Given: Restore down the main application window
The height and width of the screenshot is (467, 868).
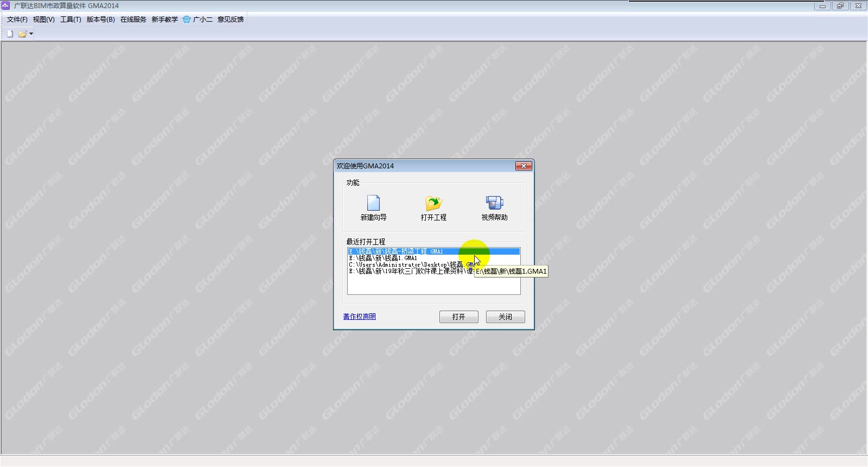Looking at the screenshot, I should [x=840, y=6].
